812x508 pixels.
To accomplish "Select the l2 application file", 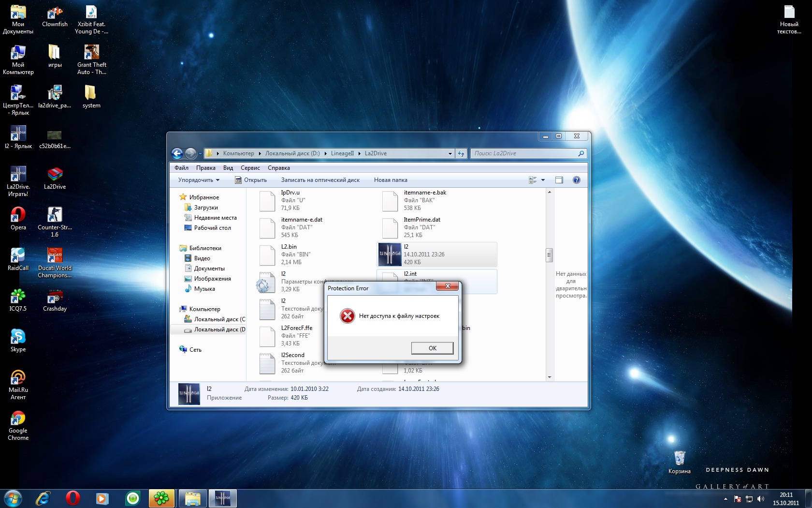I will point(437,254).
